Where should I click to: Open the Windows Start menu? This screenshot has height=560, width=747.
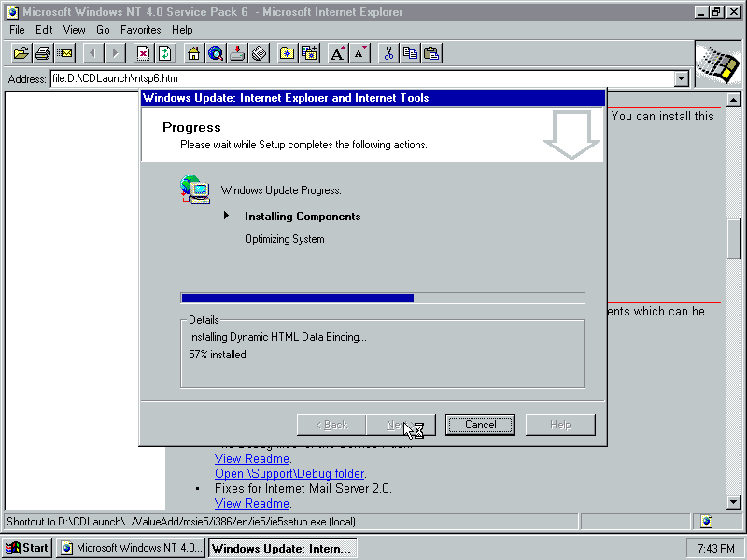[28, 548]
